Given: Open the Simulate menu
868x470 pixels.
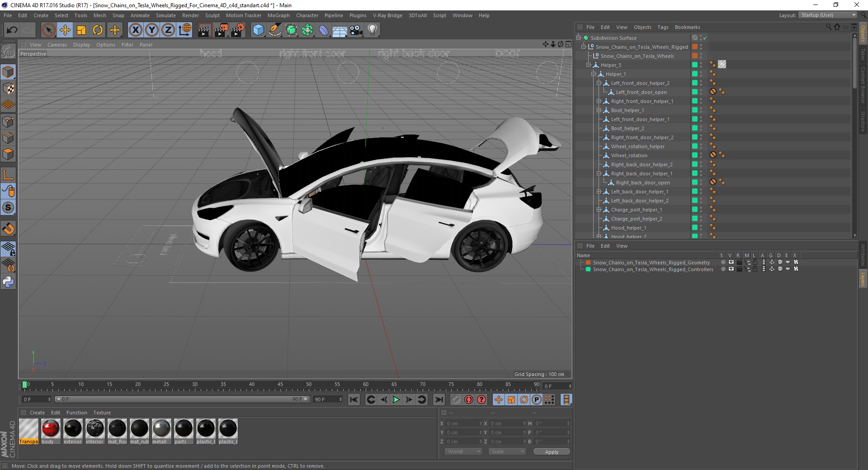Looking at the screenshot, I should pos(165,15).
